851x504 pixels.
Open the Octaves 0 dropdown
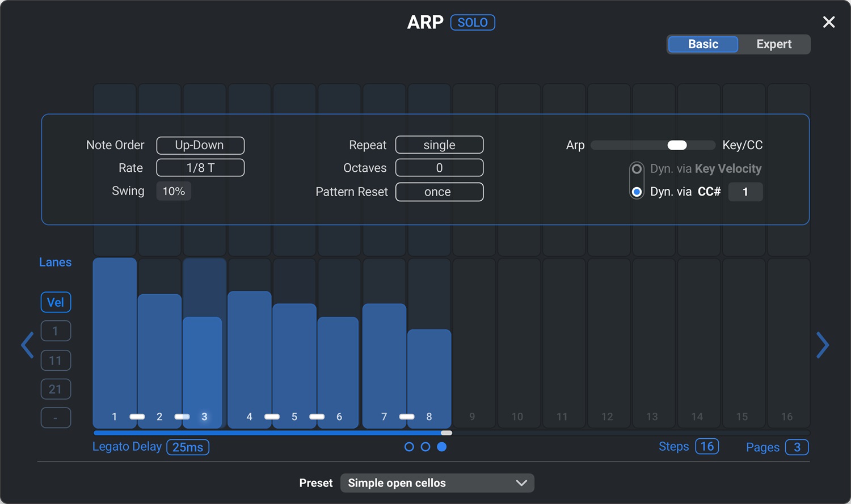(439, 168)
